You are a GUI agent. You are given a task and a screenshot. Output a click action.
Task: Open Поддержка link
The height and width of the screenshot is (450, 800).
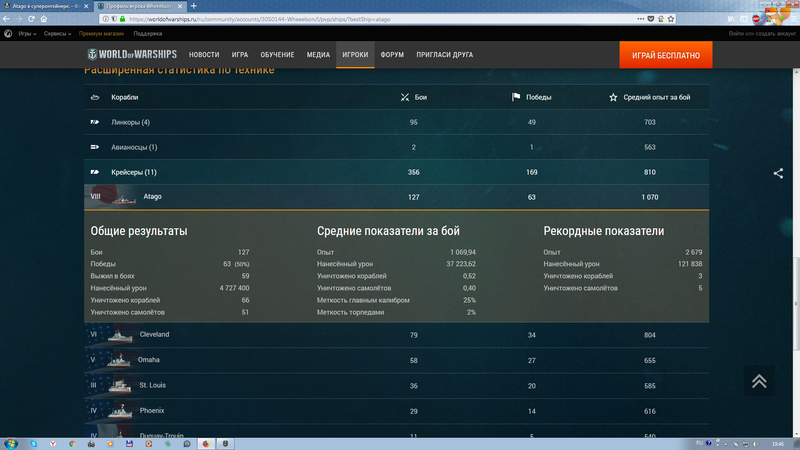pyautogui.click(x=147, y=34)
